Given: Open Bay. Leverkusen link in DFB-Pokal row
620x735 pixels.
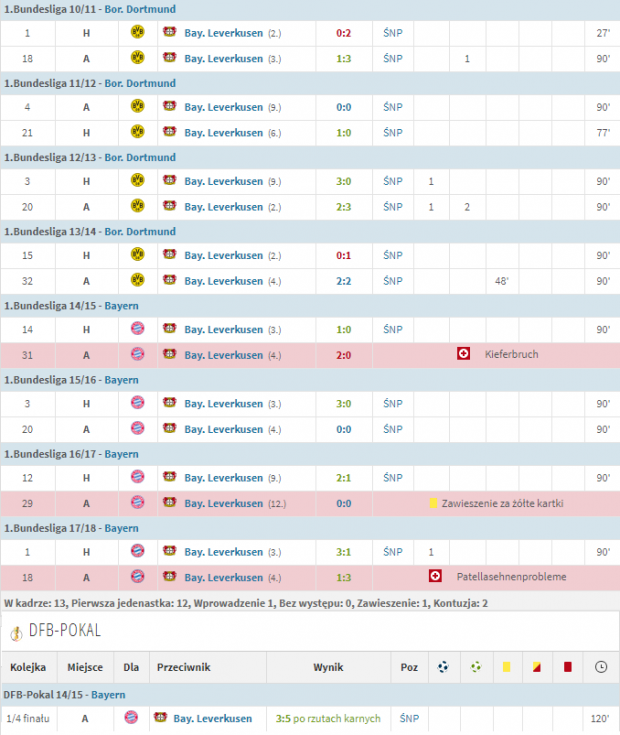Looking at the screenshot, I should (213, 718).
